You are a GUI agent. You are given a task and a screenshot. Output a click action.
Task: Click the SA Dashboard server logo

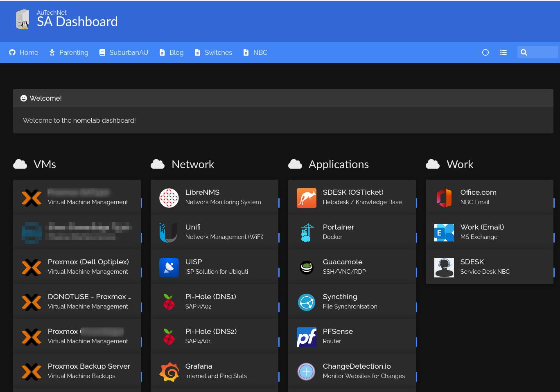point(23,19)
